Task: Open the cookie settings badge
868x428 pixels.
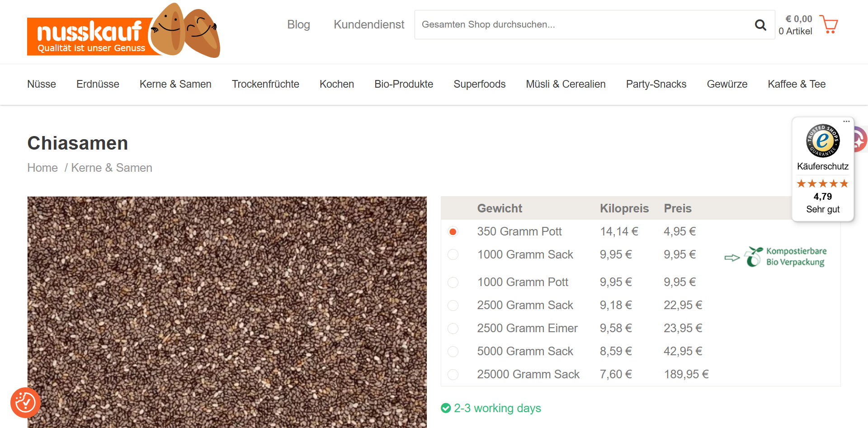Action: [25, 402]
